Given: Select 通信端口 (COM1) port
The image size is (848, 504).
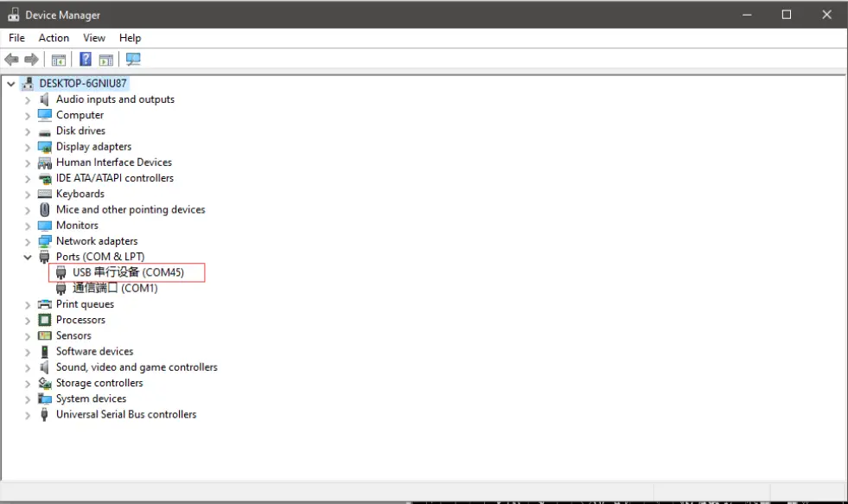Looking at the screenshot, I should 115,288.
